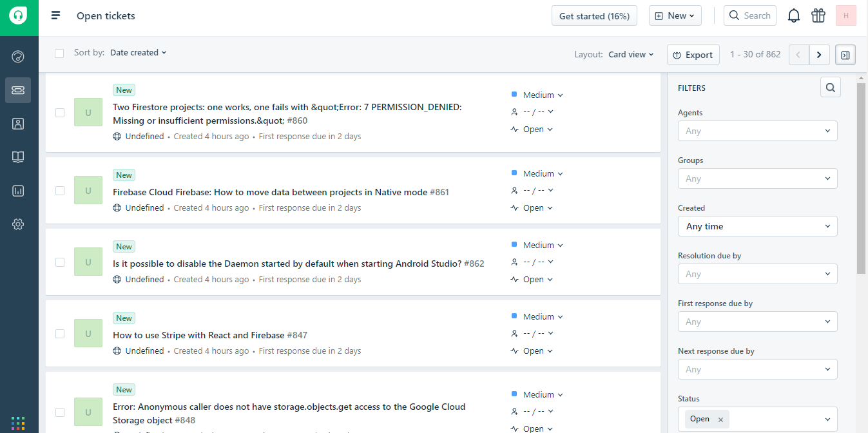Click the blue priority square on ticket #847
868x433 pixels.
pos(514,316)
